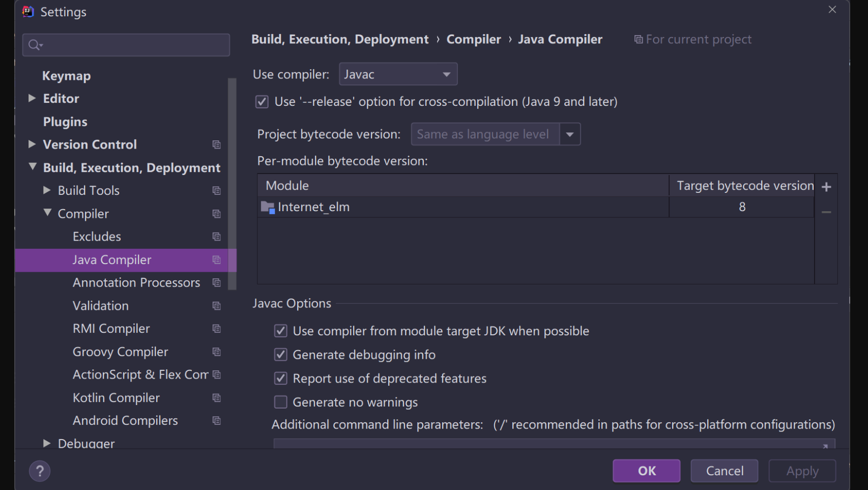Image resolution: width=868 pixels, height=490 pixels.
Task: Expand the additional command line parameters field
Action: [825, 446]
